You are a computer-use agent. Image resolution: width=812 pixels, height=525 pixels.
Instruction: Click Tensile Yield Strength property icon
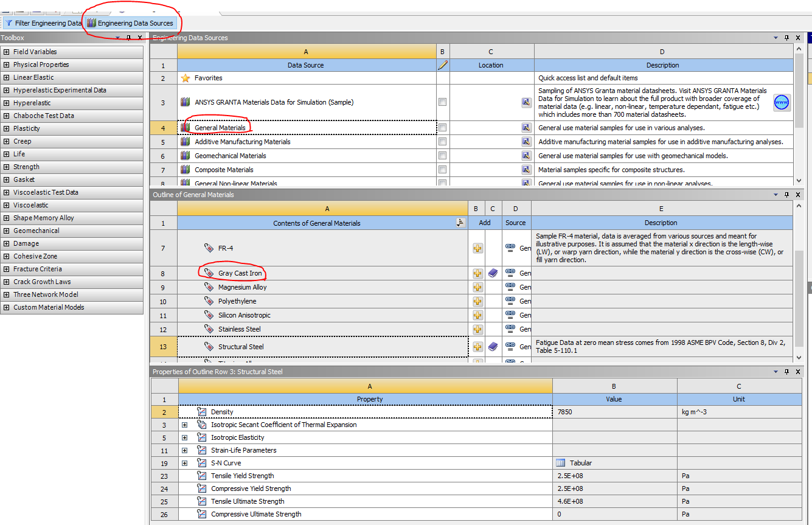(202, 476)
